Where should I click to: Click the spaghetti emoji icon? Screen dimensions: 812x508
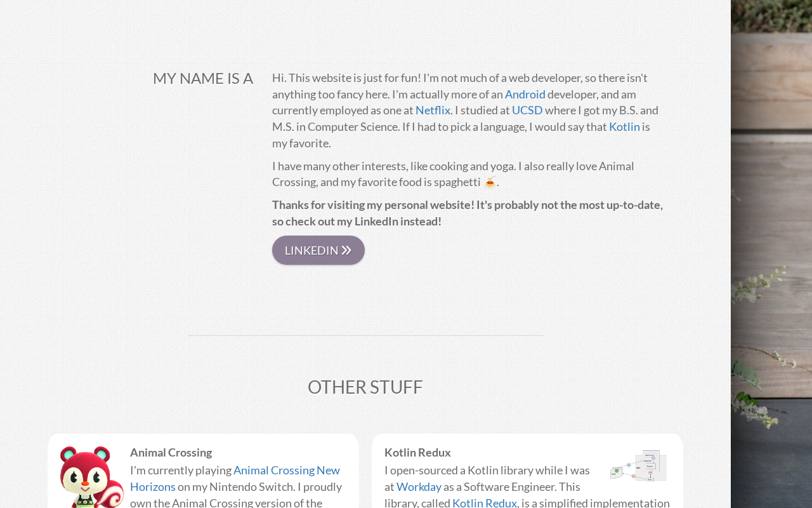(x=490, y=183)
